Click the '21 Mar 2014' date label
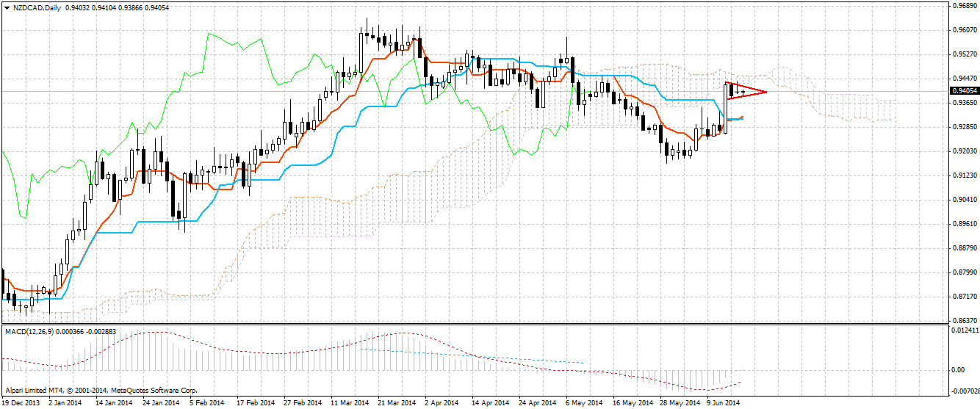Viewport: 980px width, 409px height. pyautogui.click(x=397, y=403)
